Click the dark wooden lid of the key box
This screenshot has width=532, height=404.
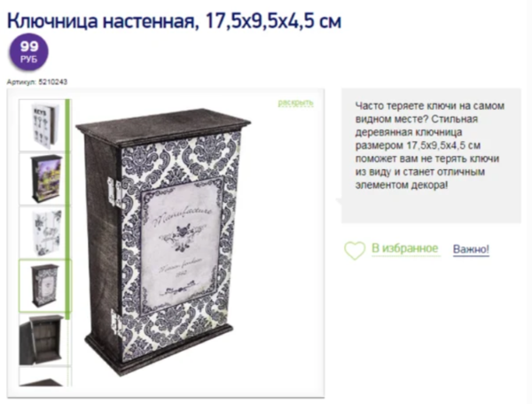pos(163,125)
